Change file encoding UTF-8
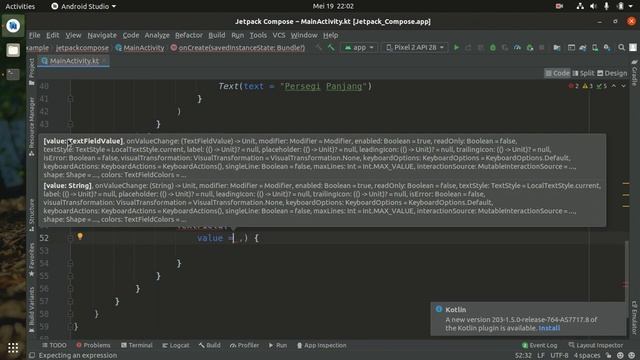 559,356
